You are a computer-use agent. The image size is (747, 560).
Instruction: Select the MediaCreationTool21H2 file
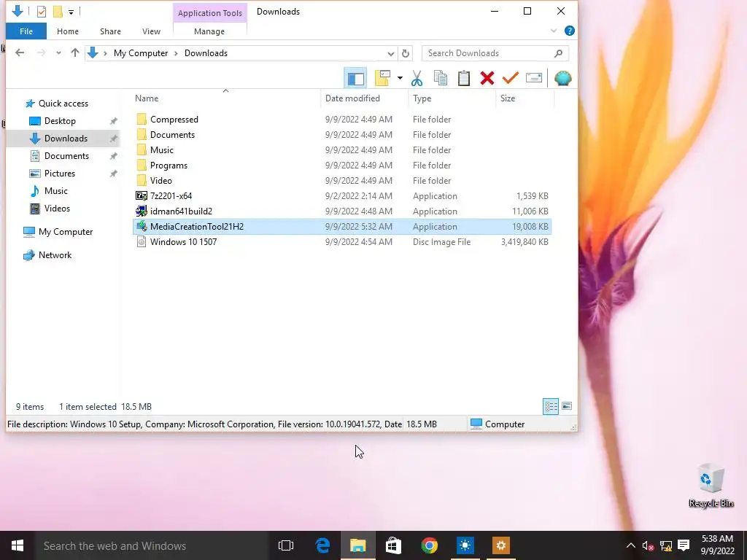pyautogui.click(x=342, y=227)
